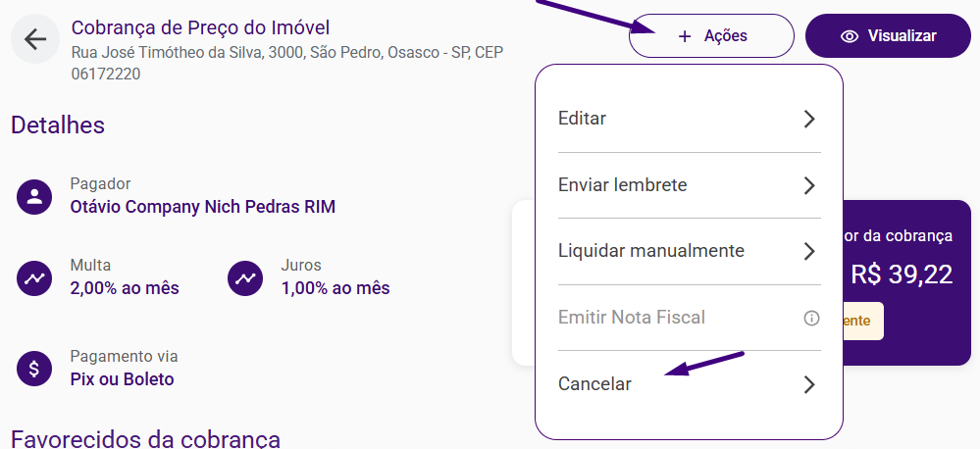980x449 pixels.
Task: Expand Editar using its chevron arrow
Action: [x=809, y=119]
